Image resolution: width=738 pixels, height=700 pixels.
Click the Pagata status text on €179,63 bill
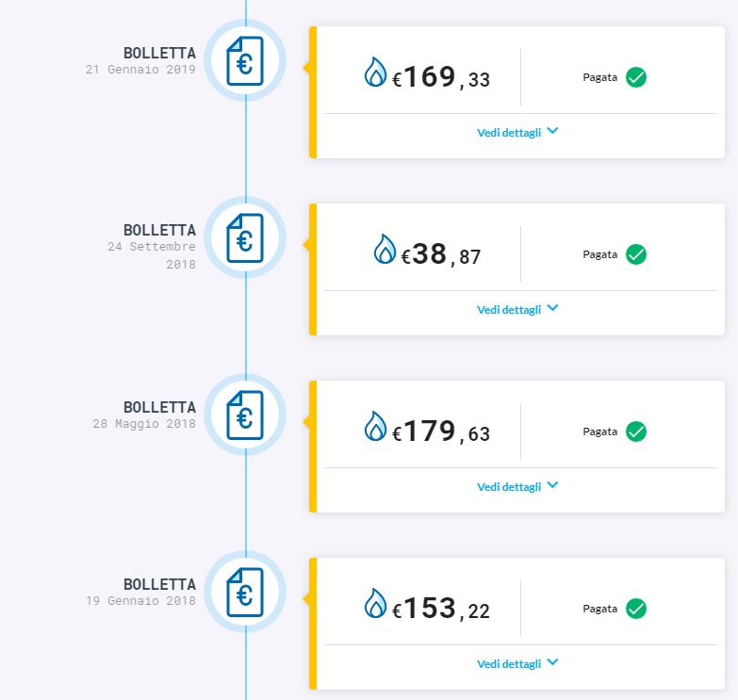tap(599, 431)
